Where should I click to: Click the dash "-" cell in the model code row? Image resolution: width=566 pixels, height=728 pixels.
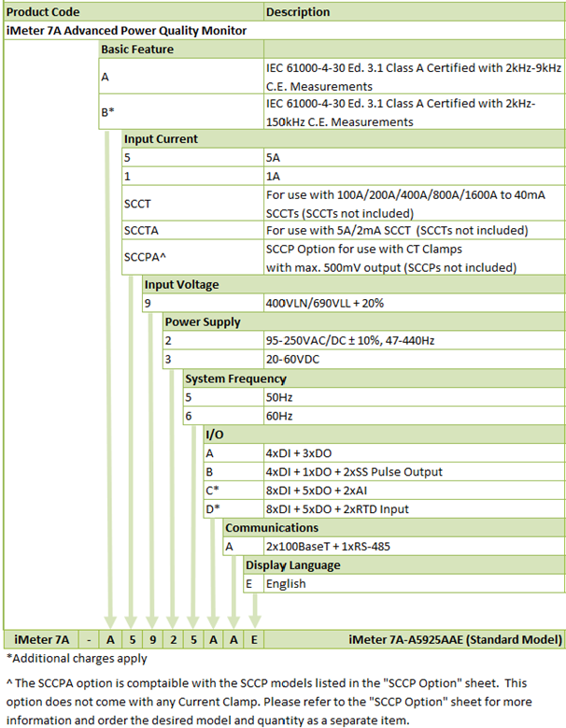[89, 640]
